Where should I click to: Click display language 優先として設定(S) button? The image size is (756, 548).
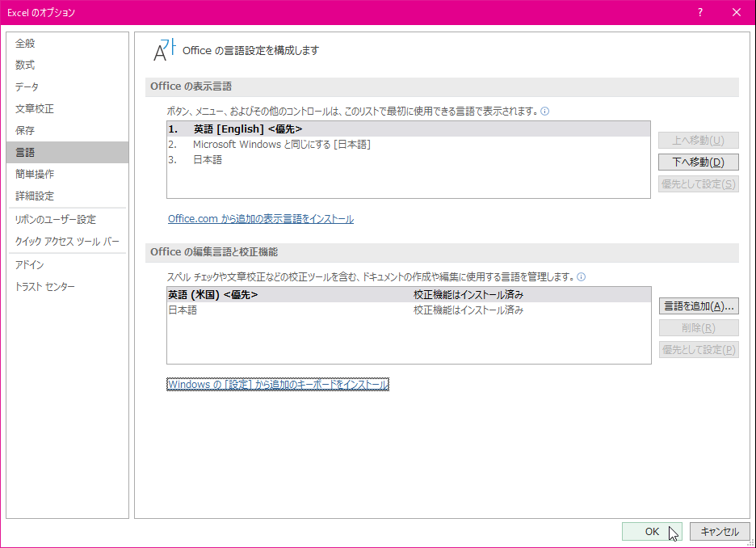(x=698, y=183)
